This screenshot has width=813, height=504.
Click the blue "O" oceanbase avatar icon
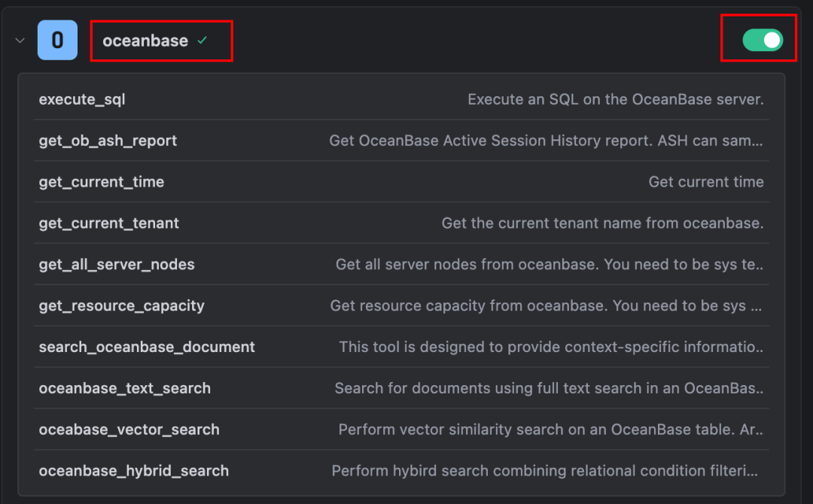coord(57,41)
